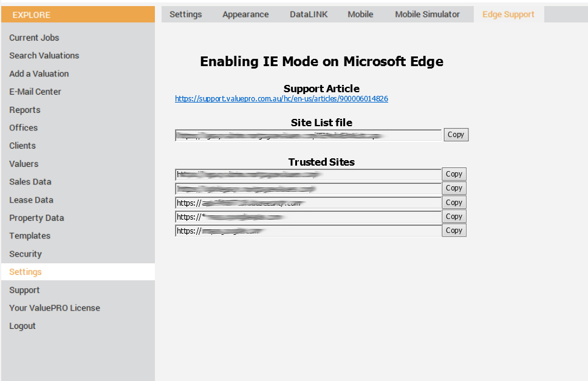Click the 'Enabling IE Mode on Microsoft Edge' heading
The width and height of the screenshot is (588, 381).
point(322,61)
